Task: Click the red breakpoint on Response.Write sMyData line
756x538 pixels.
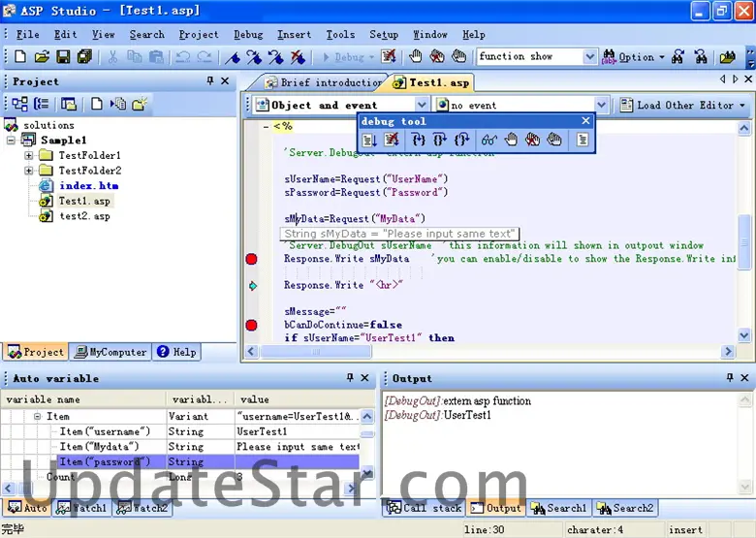Action: [x=251, y=259]
